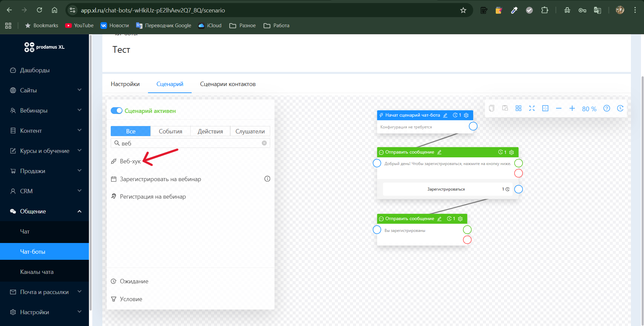Click the fit-to-screen icon in canvas toolbar
The width and height of the screenshot is (644, 326).
tap(532, 108)
